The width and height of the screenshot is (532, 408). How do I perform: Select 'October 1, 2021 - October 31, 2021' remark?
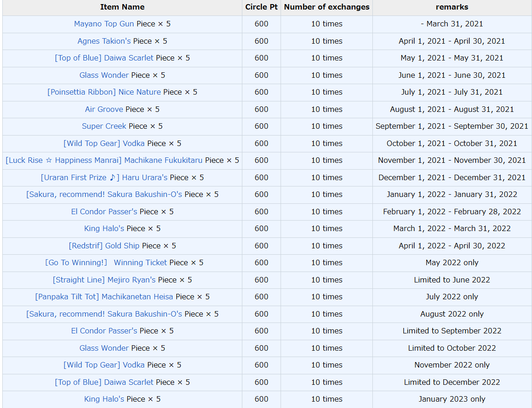452,144
